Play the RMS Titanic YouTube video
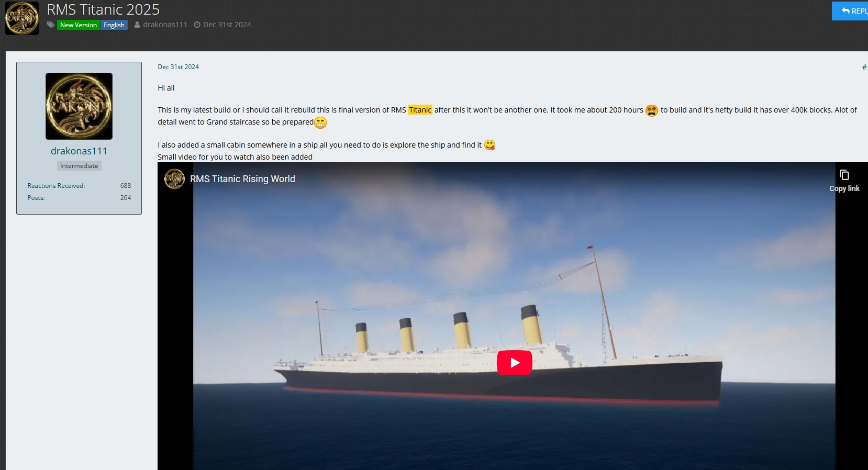The image size is (868, 470). click(x=514, y=363)
